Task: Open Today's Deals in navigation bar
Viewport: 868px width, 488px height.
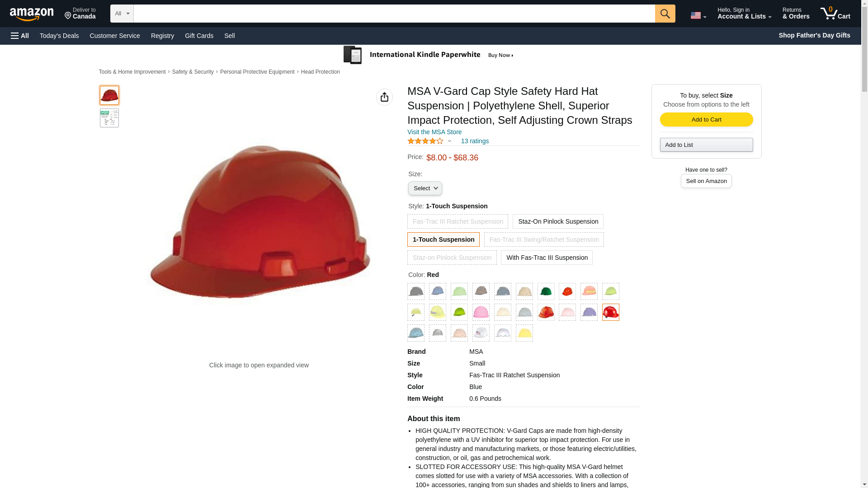Action: [59, 36]
